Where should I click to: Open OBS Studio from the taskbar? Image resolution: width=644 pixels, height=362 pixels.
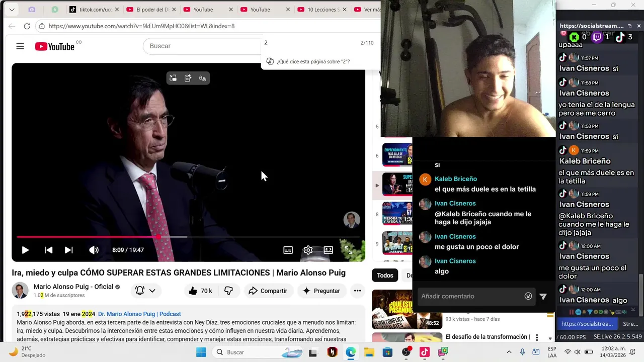pos(406,352)
